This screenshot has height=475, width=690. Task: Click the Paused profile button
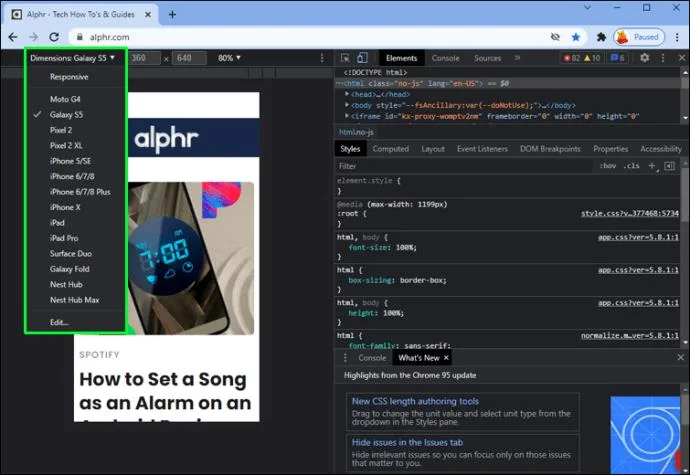(x=639, y=37)
